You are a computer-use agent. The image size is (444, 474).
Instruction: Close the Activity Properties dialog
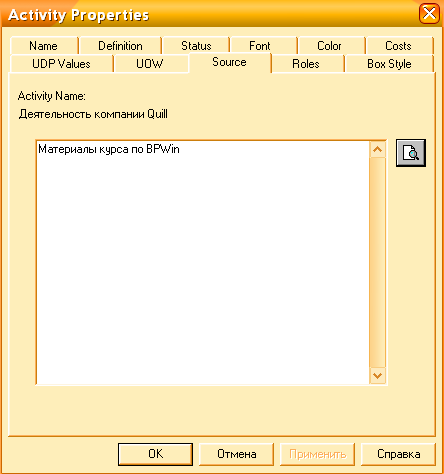[x=429, y=14]
